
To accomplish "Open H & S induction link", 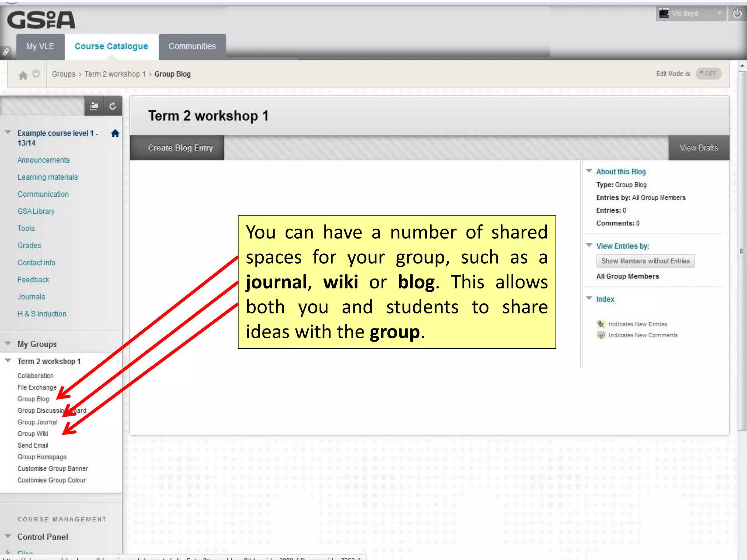I will (42, 314).
